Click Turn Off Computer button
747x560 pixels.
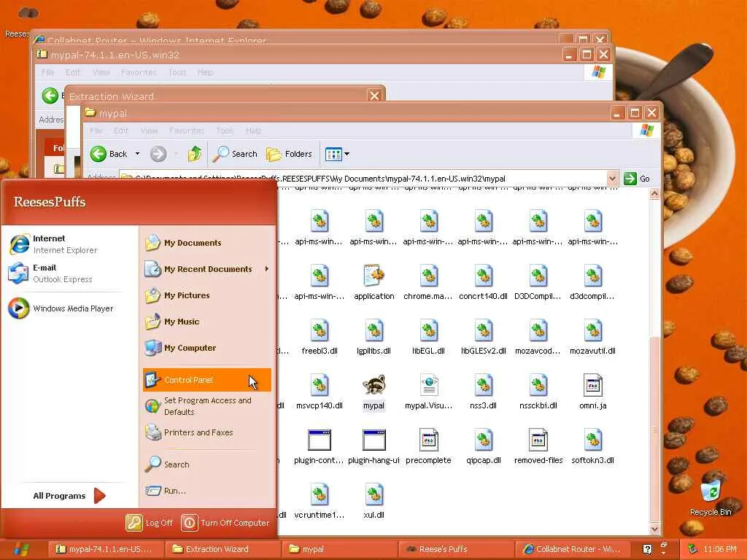(x=225, y=523)
